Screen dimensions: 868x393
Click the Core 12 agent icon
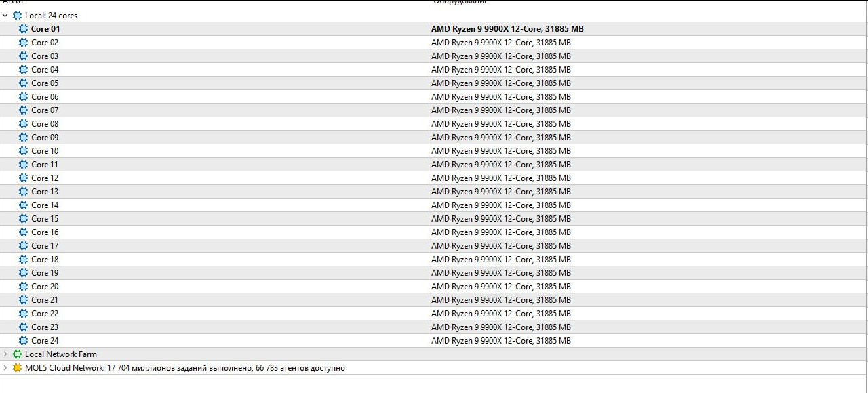point(24,178)
